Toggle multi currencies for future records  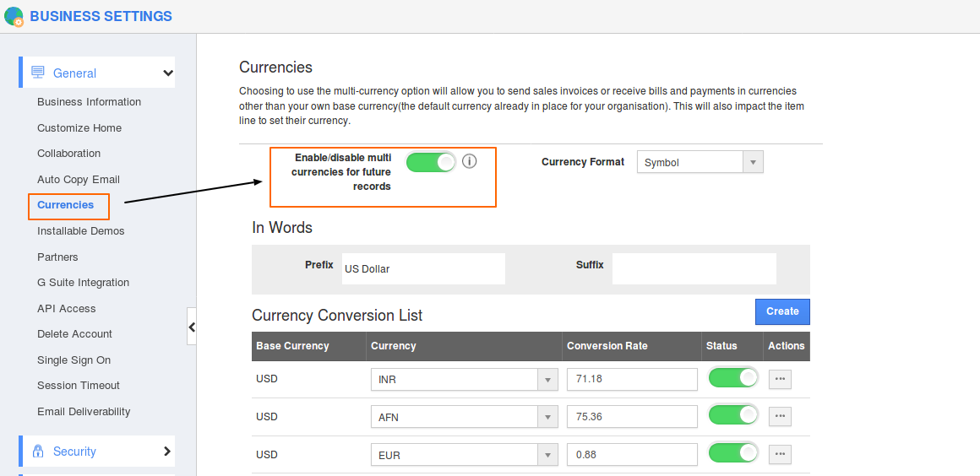tap(431, 162)
